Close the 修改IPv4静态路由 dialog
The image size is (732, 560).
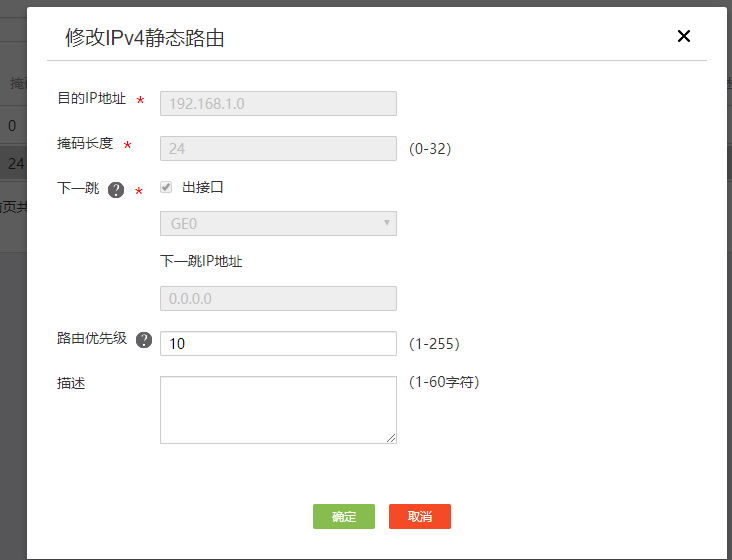tap(684, 36)
